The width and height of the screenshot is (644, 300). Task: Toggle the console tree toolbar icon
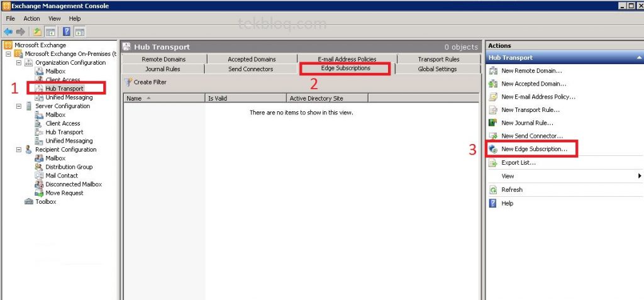[x=50, y=31]
